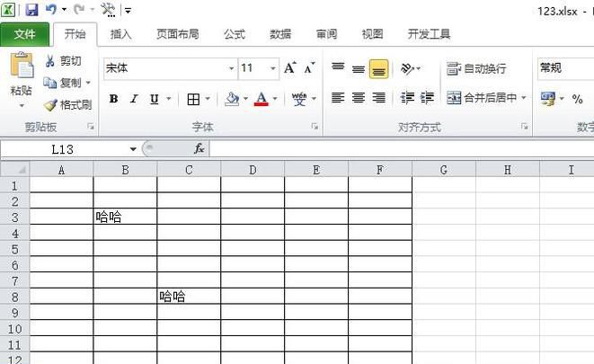Open the Name Box dropdown arrow

pos(133,149)
